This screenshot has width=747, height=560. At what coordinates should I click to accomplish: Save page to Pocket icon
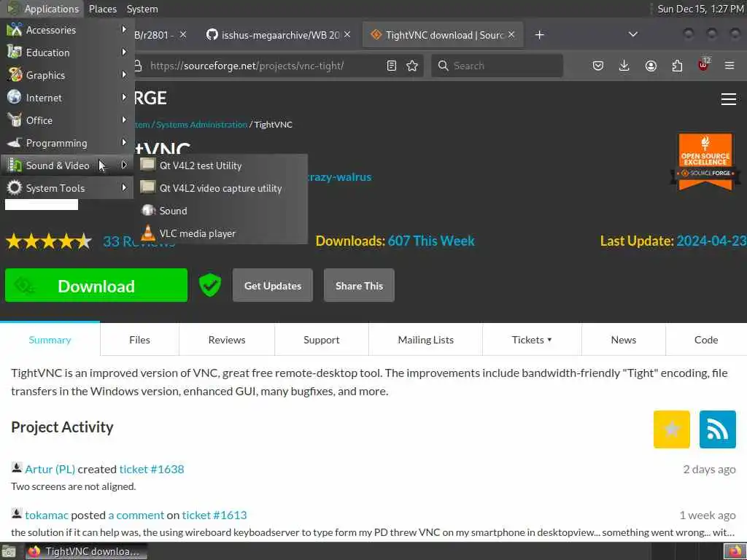click(x=598, y=66)
